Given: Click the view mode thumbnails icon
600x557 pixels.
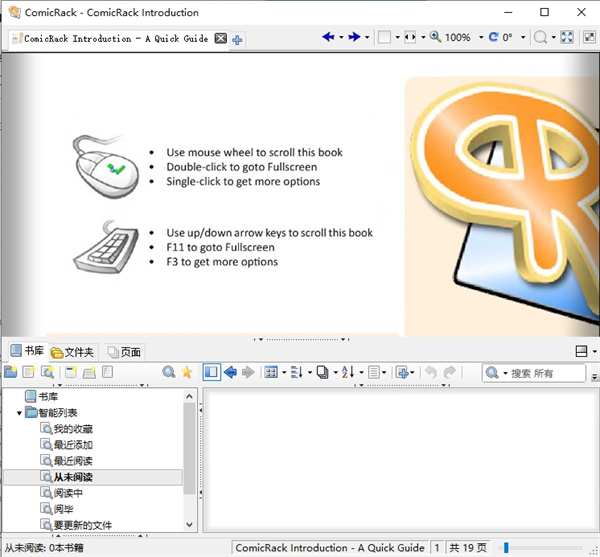Looking at the screenshot, I should [271, 372].
